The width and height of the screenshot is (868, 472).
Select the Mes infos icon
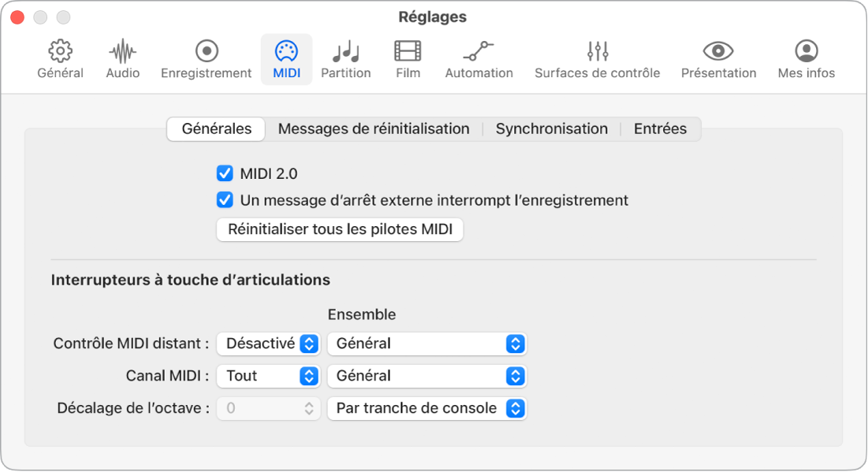805,58
